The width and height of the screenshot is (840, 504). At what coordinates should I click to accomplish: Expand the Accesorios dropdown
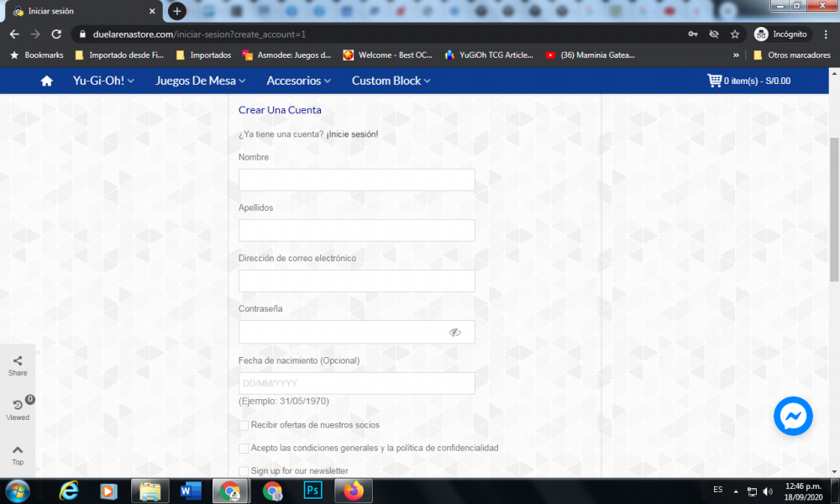click(x=298, y=81)
